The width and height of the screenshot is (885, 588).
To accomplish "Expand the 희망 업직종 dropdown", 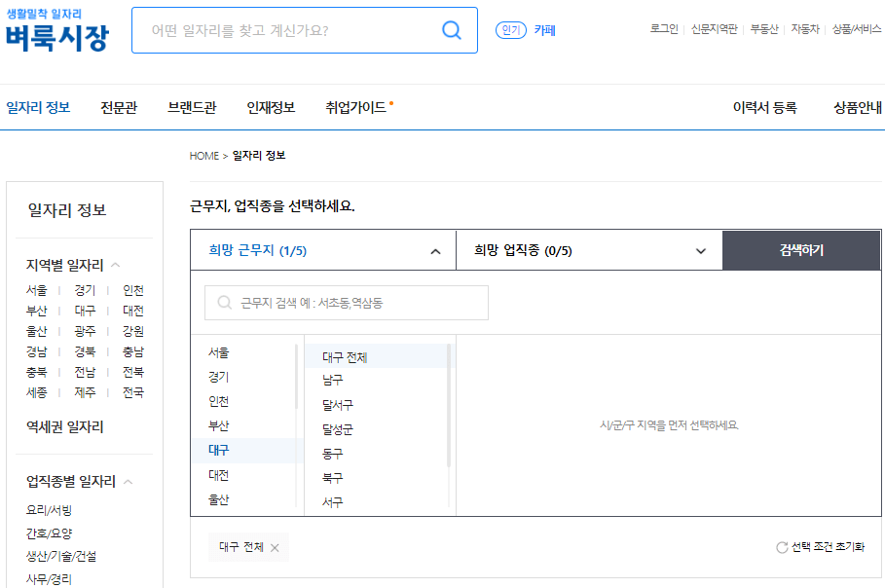I will pos(700,250).
